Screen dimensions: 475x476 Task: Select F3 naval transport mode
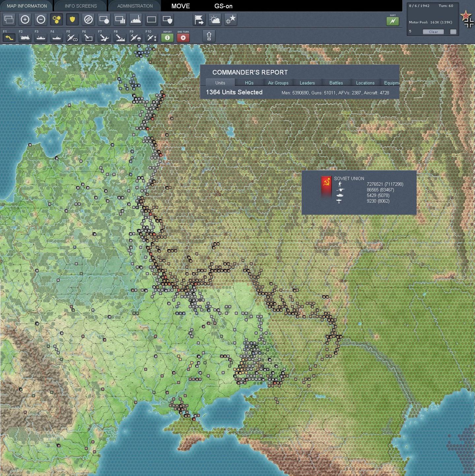[x=41, y=38]
